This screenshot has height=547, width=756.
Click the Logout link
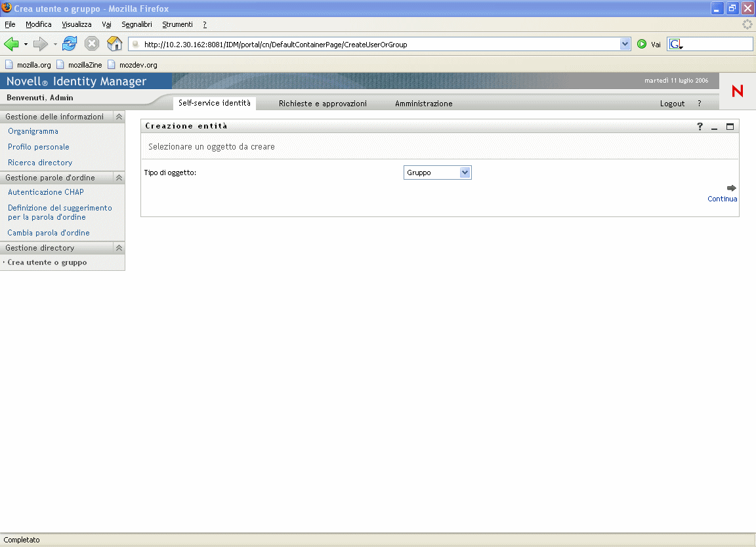pyautogui.click(x=672, y=103)
